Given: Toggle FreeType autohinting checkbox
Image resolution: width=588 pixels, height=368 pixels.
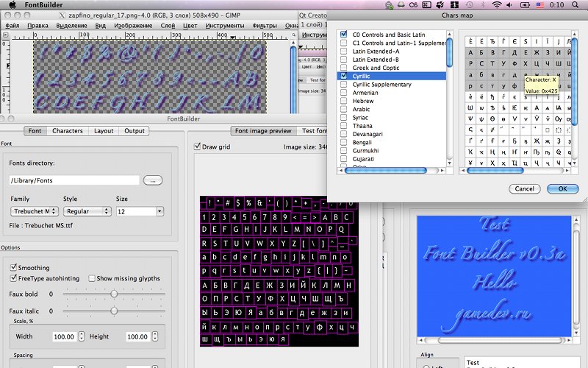Looking at the screenshot, I should 13,278.
